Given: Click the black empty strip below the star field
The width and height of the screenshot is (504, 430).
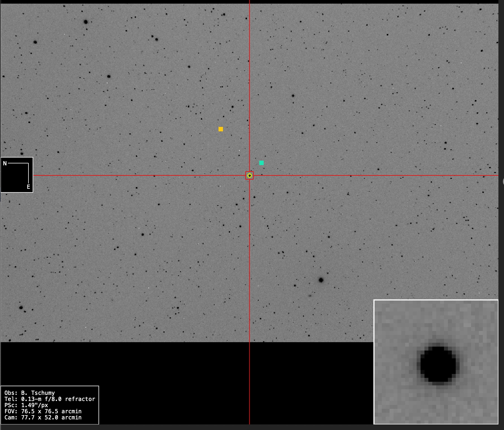Looking at the screenshot, I should 167,363.
